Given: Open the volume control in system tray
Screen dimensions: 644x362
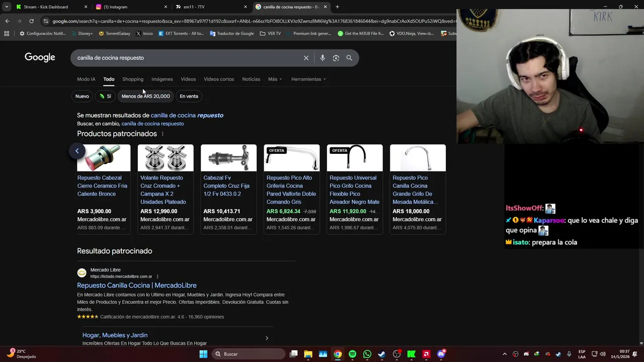Looking at the screenshot, I should coord(603,354).
